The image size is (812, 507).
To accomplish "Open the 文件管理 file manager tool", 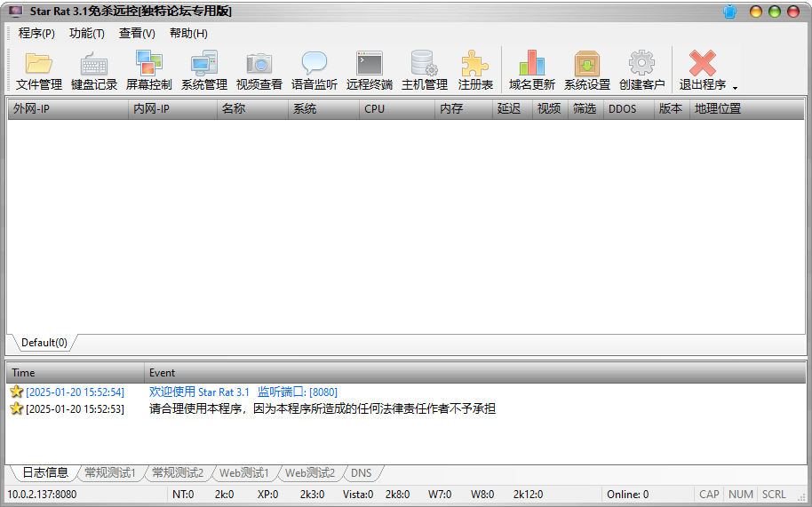I will pyautogui.click(x=39, y=70).
